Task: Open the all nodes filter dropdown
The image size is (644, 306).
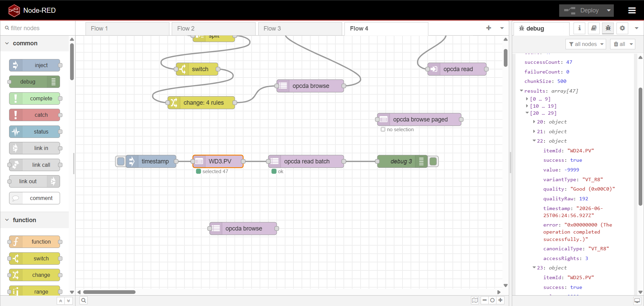Action: coord(586,44)
